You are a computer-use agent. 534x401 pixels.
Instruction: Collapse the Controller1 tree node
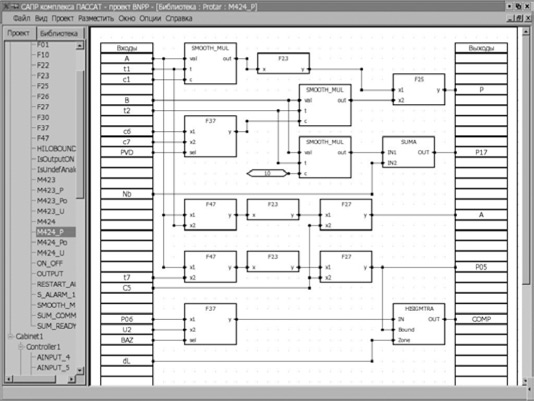21,347
